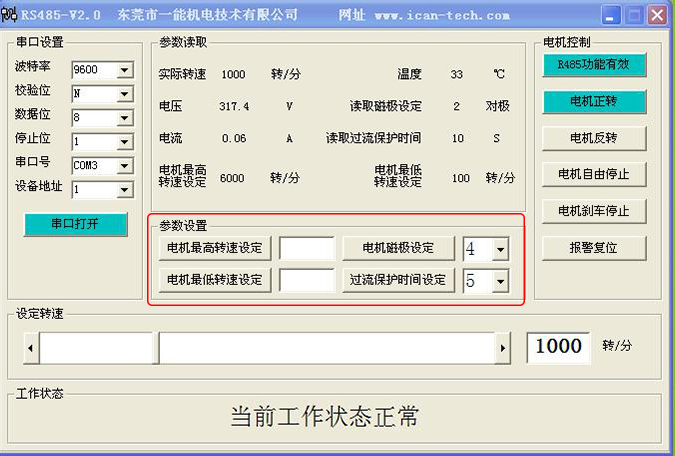Click the 电机刹车停止 button
The width and height of the screenshot is (675, 456).
[594, 211]
